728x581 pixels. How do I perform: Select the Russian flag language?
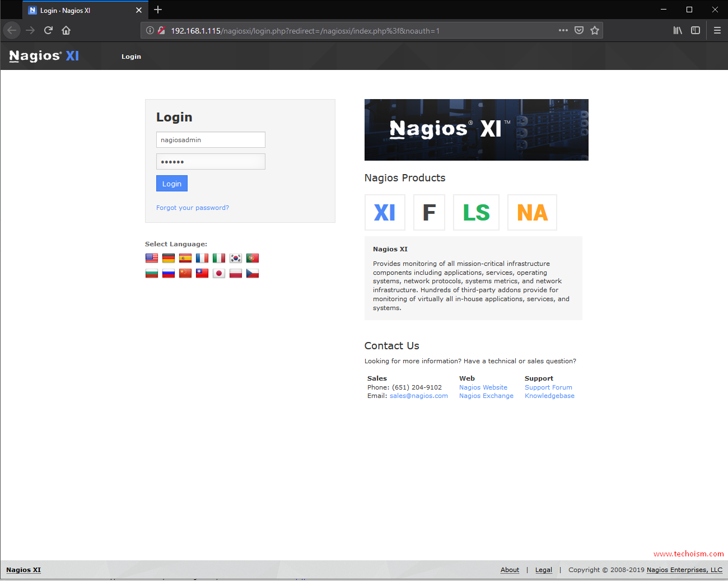point(169,273)
